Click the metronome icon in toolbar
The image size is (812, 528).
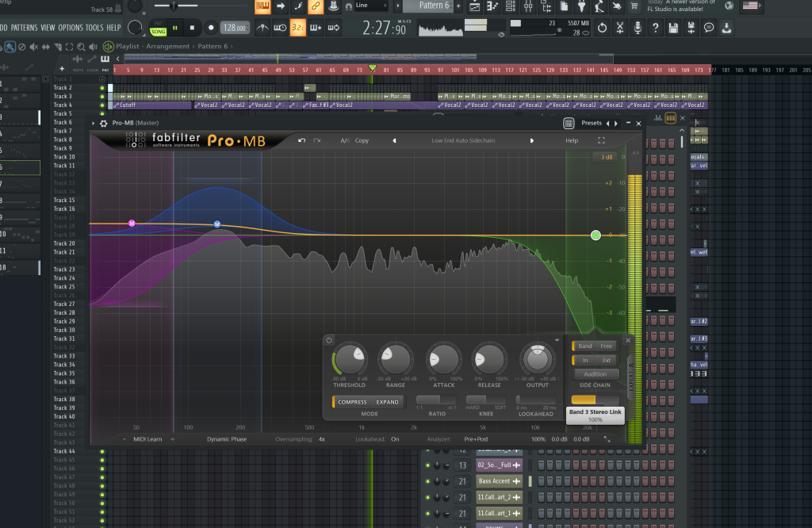(262, 28)
